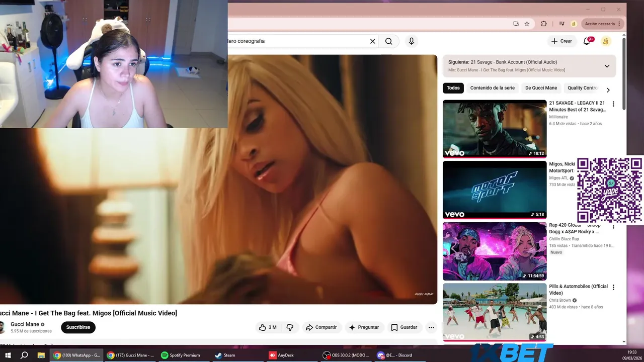The image size is (644, 362).
Task: Expand the Siguiente mix playlist chevron
Action: [607, 66]
